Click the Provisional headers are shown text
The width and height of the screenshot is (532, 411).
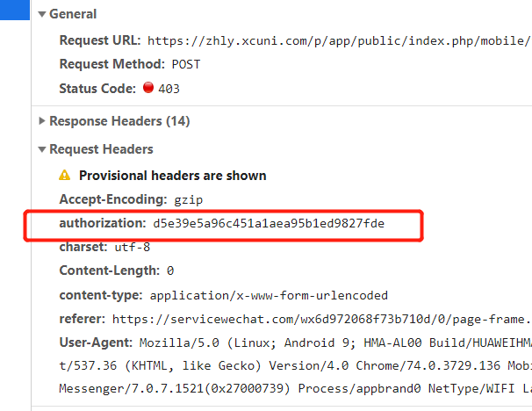[173, 176]
